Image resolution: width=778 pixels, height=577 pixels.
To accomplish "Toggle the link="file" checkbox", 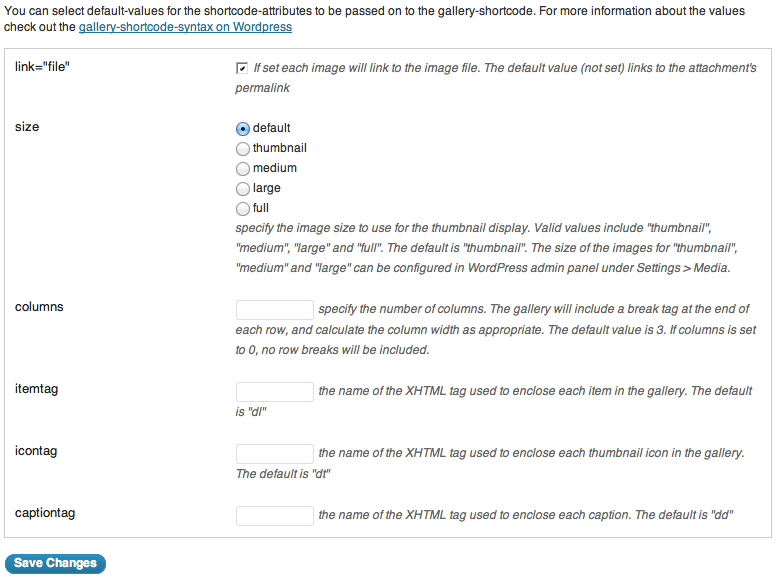I will pyautogui.click(x=242, y=68).
